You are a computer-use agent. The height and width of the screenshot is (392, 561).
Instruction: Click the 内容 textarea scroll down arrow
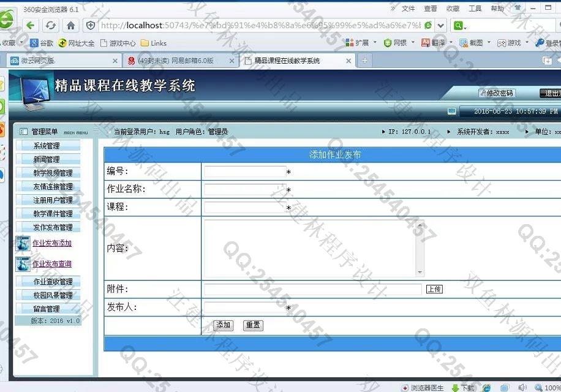point(420,273)
